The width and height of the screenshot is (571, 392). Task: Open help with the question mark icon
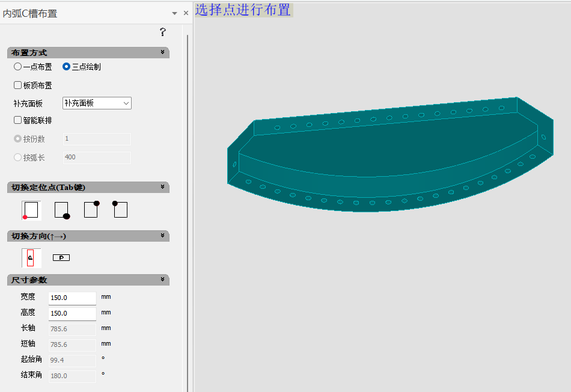(x=162, y=32)
